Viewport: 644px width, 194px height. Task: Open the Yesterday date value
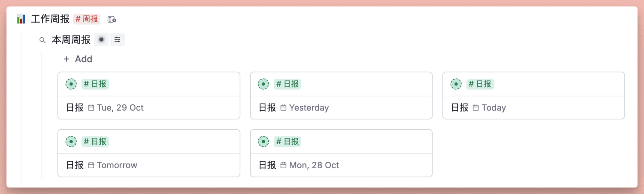pos(309,108)
